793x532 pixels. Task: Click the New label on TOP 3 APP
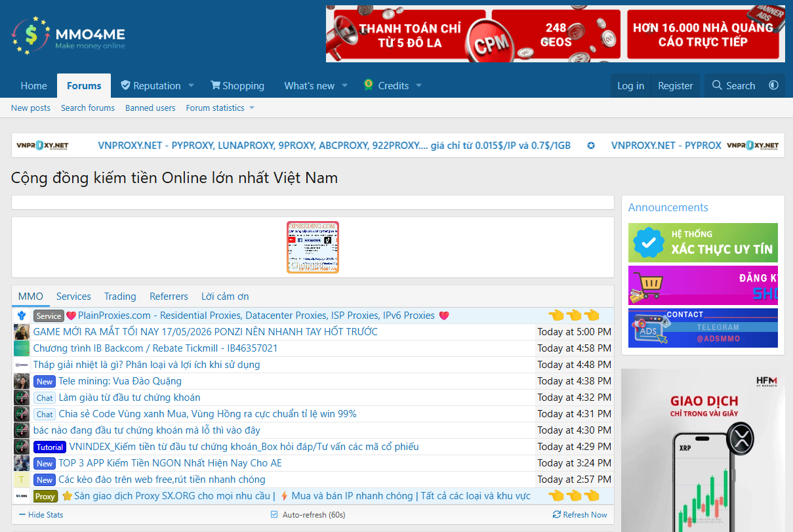point(45,463)
